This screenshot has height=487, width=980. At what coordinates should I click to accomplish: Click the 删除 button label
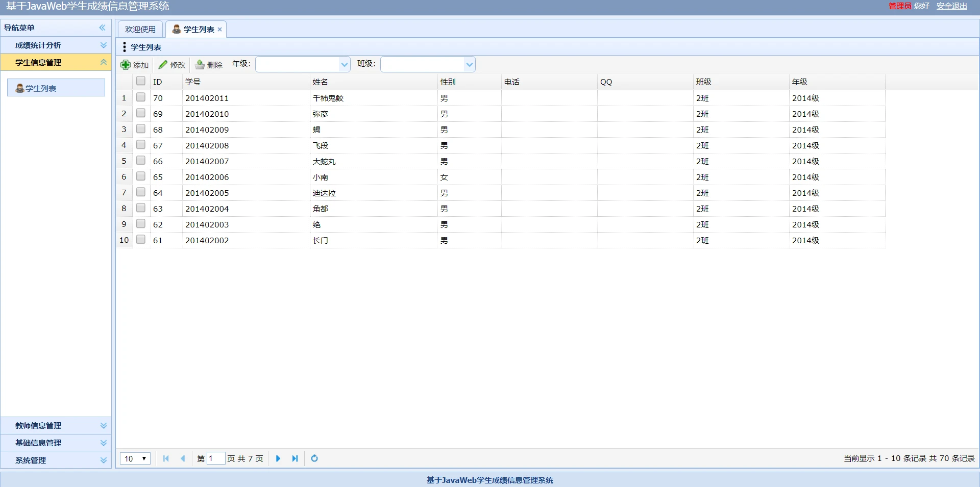[215, 65]
